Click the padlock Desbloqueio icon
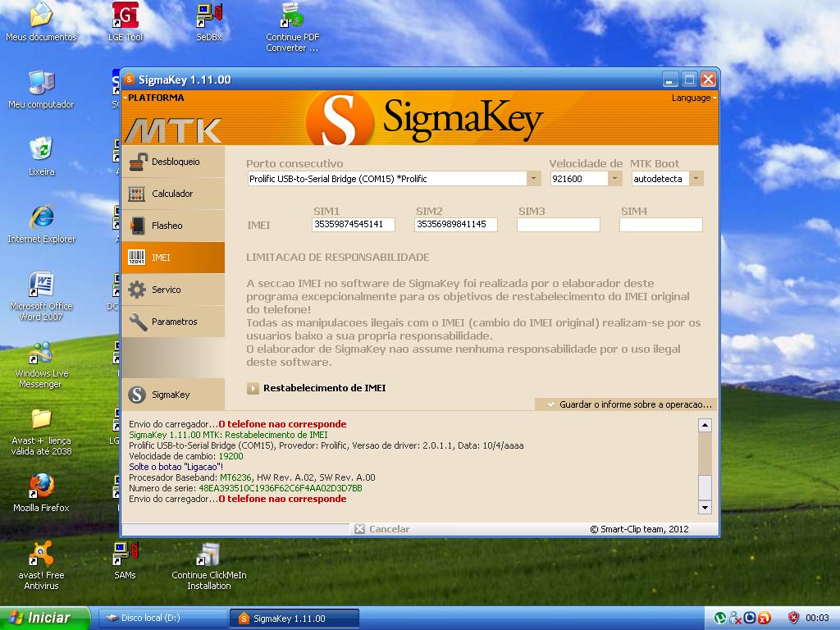This screenshot has width=840, height=630. (x=138, y=162)
